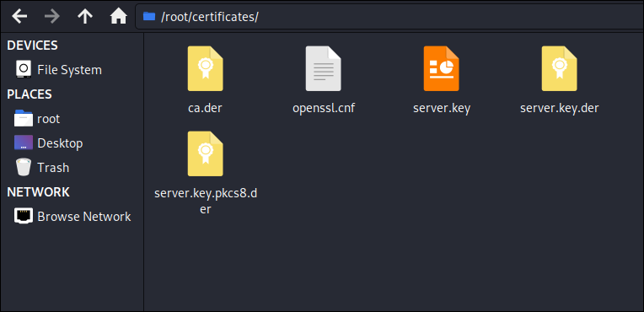Open the home folder via house icon
Viewport: 644px width, 312px height.
[118, 16]
